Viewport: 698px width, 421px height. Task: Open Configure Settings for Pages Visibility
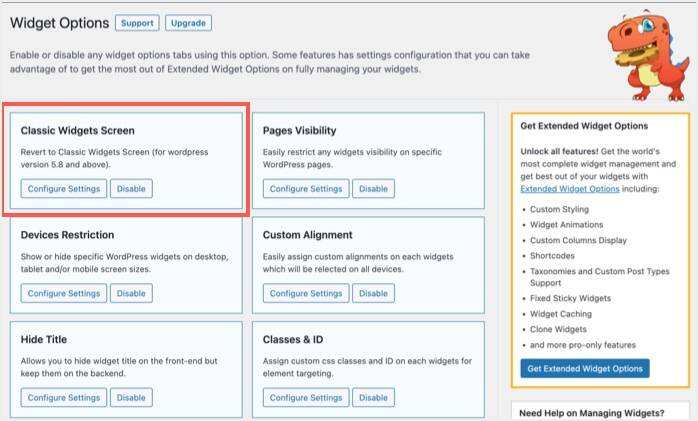[x=306, y=189]
